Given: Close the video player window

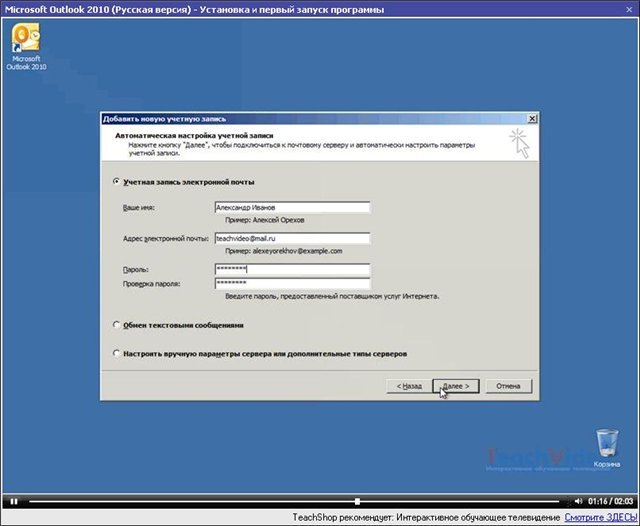Looking at the screenshot, I should 629,9.
